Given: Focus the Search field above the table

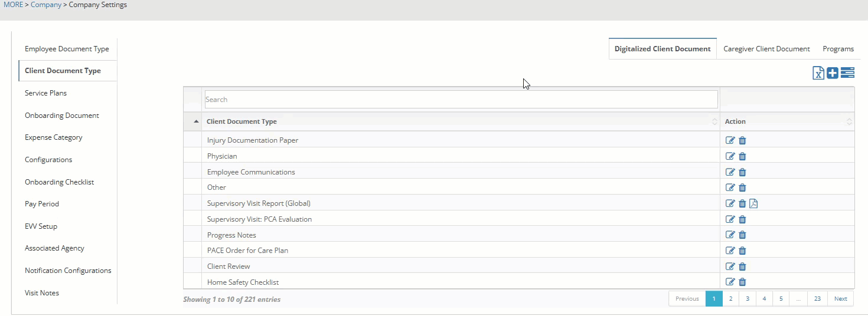Looking at the screenshot, I should point(461,100).
